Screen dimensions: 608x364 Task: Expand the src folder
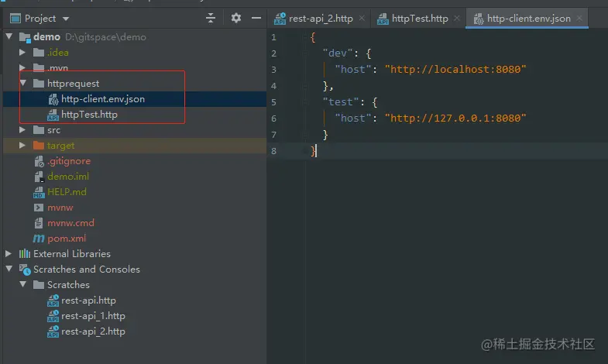22,130
